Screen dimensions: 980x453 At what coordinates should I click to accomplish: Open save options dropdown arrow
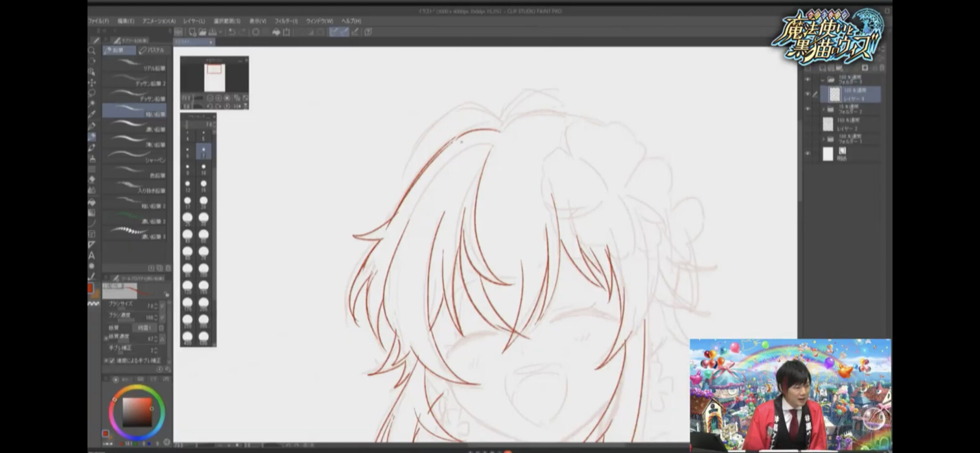[220, 32]
